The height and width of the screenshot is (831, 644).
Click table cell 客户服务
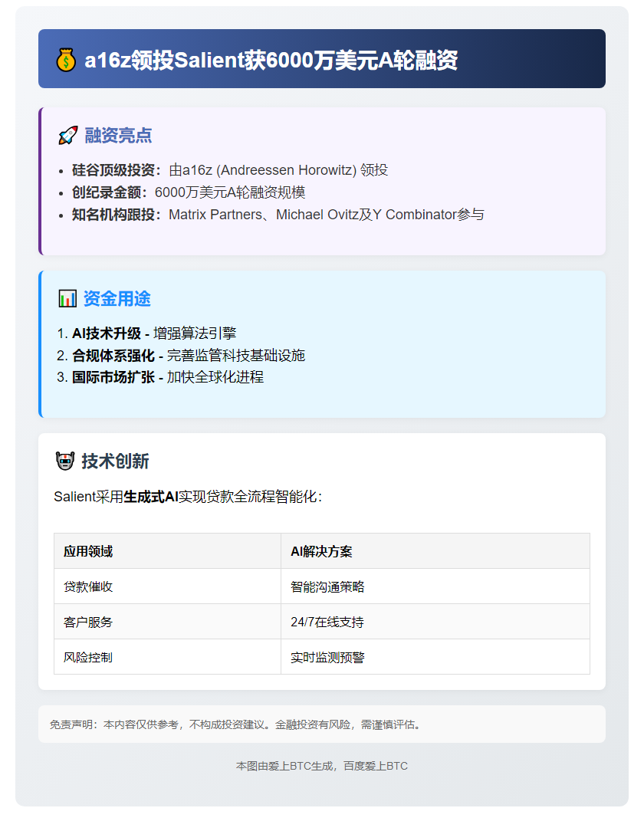[x=167, y=622]
